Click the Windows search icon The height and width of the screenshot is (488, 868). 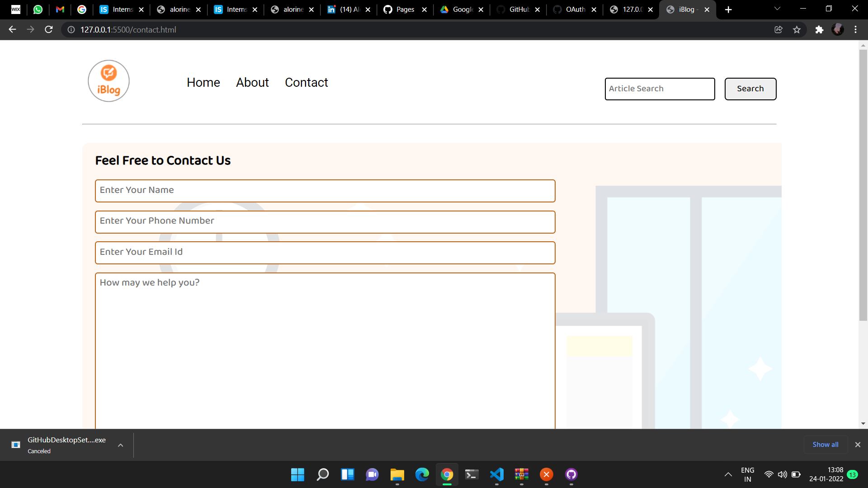click(x=323, y=474)
